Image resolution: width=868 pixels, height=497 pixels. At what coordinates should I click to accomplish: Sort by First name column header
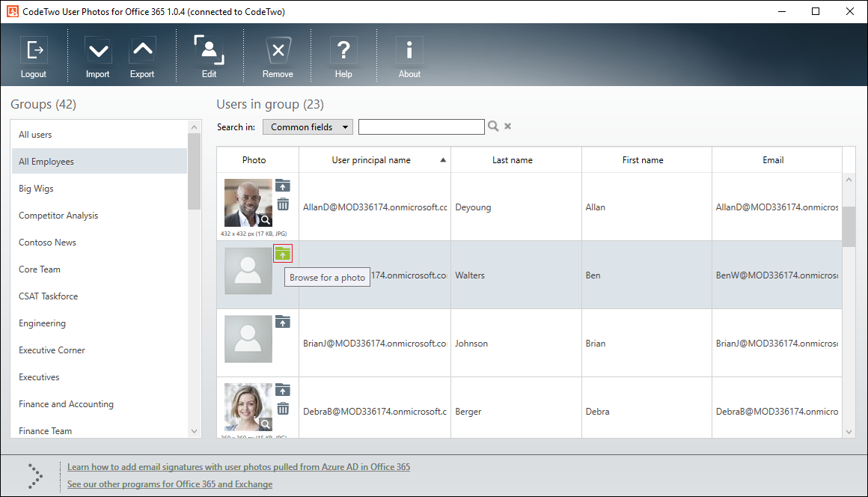pos(647,160)
